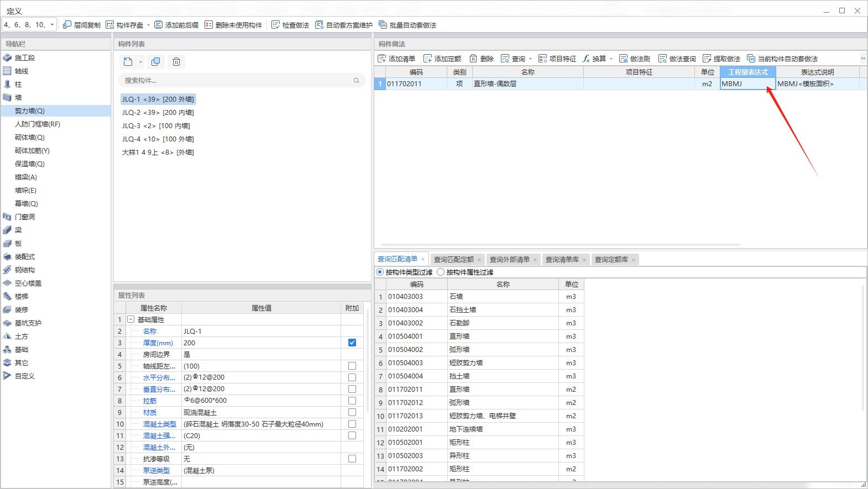Select 施工段 in navigation bar
The width and height of the screenshot is (868, 489).
pyautogui.click(x=25, y=57)
